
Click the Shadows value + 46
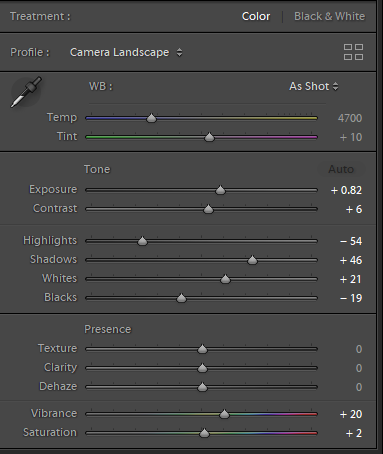[x=351, y=260]
